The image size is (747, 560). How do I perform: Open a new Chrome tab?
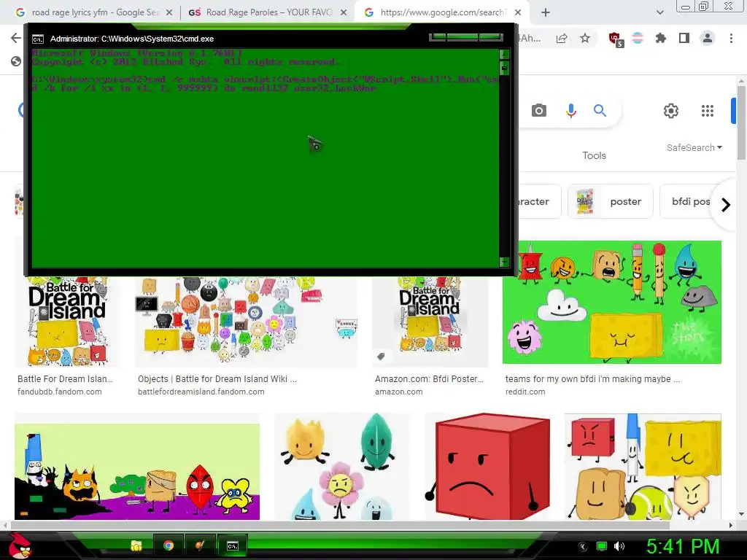coord(546,13)
